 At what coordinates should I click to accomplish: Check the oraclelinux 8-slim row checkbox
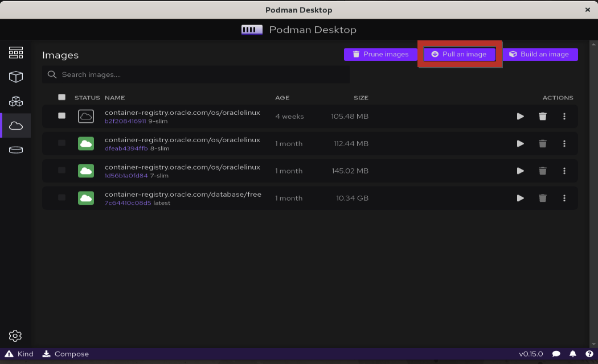tap(62, 143)
